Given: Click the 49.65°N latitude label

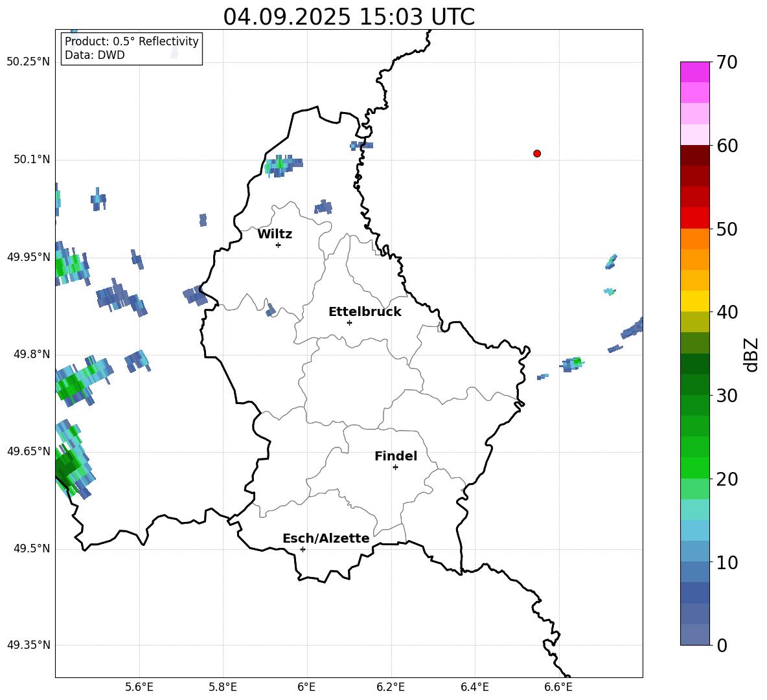Looking at the screenshot, I should 28,451.
